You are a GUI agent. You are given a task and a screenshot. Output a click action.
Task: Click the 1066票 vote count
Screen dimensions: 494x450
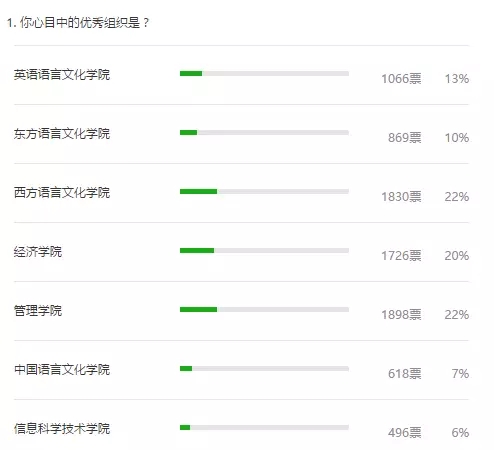tap(401, 79)
